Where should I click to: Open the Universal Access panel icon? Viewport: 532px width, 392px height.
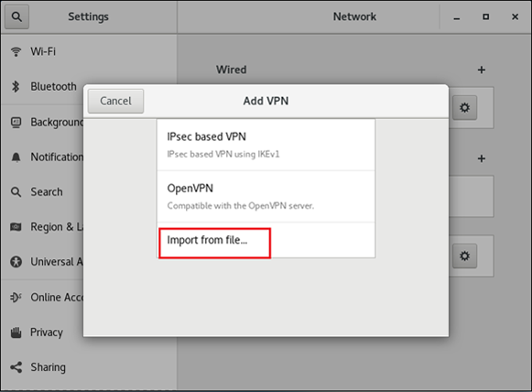tap(16, 262)
